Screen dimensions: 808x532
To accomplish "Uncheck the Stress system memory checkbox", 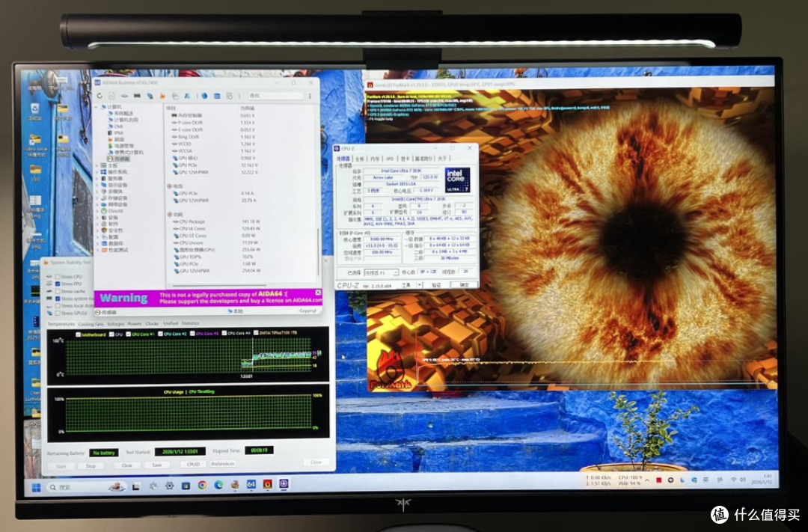I will (58, 299).
